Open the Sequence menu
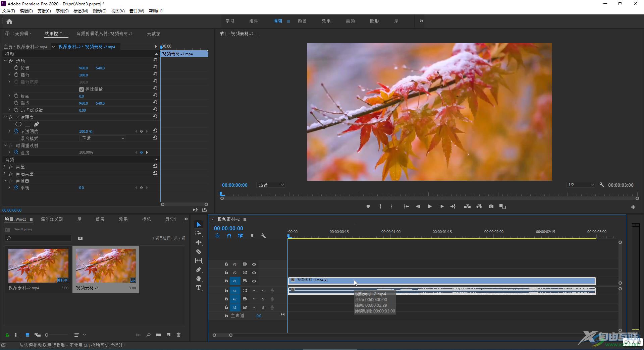Screen dimensions: 644x350 tap(62, 11)
